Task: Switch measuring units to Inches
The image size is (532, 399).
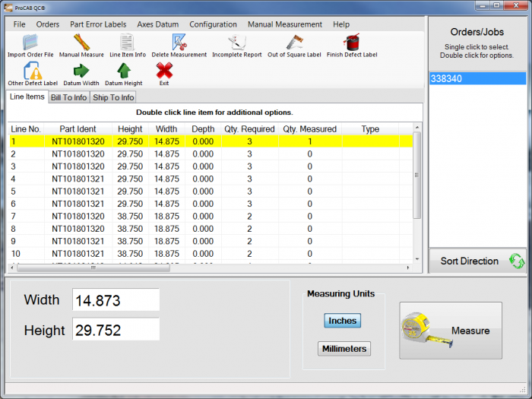Action: pos(342,321)
